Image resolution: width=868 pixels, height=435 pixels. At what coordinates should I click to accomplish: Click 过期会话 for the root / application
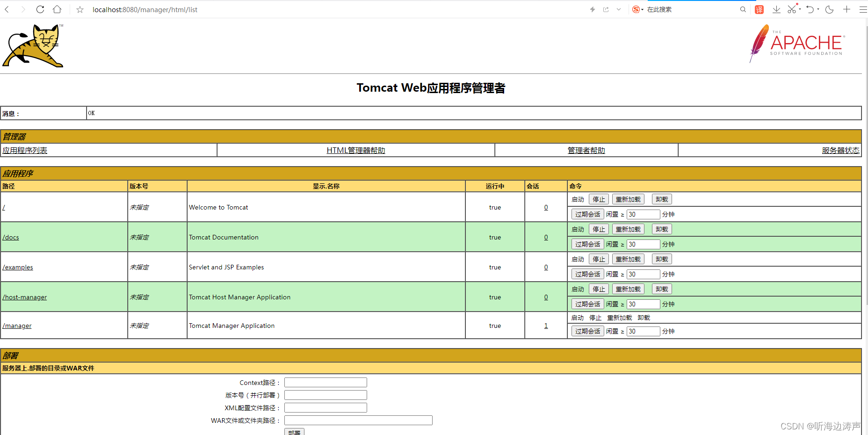click(x=588, y=214)
